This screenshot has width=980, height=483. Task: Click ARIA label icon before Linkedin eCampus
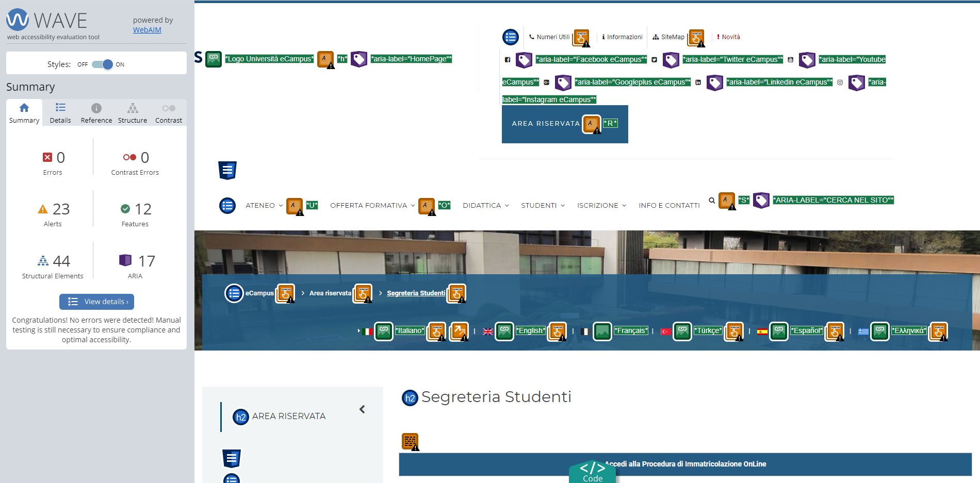point(715,82)
